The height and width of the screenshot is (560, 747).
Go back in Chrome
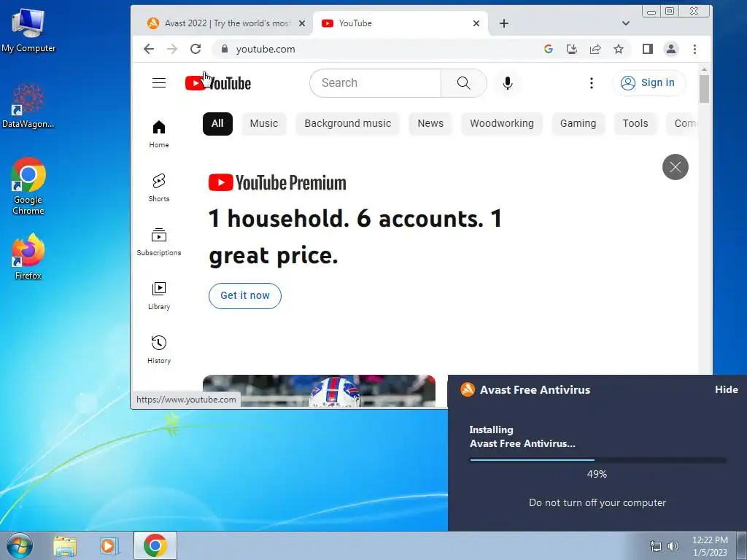click(x=149, y=49)
